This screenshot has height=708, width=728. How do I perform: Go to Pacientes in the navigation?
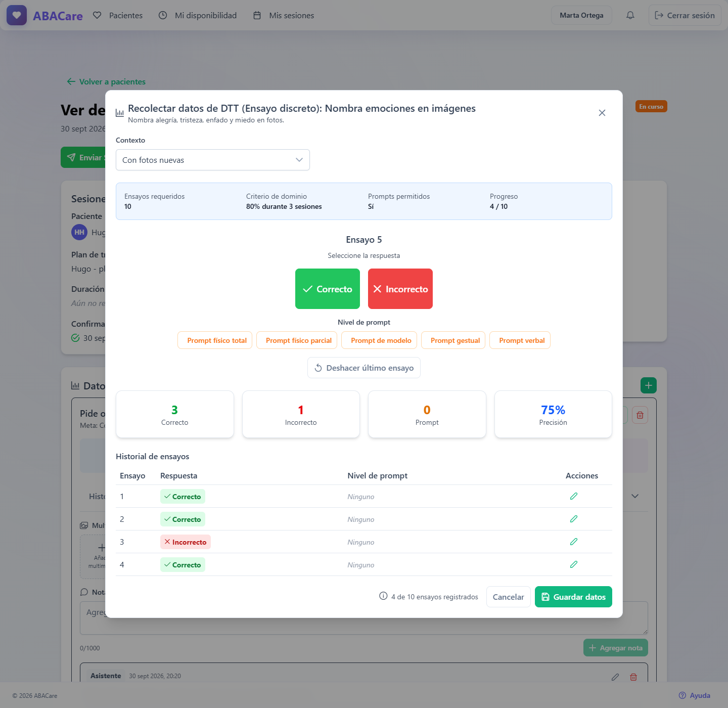tap(118, 15)
